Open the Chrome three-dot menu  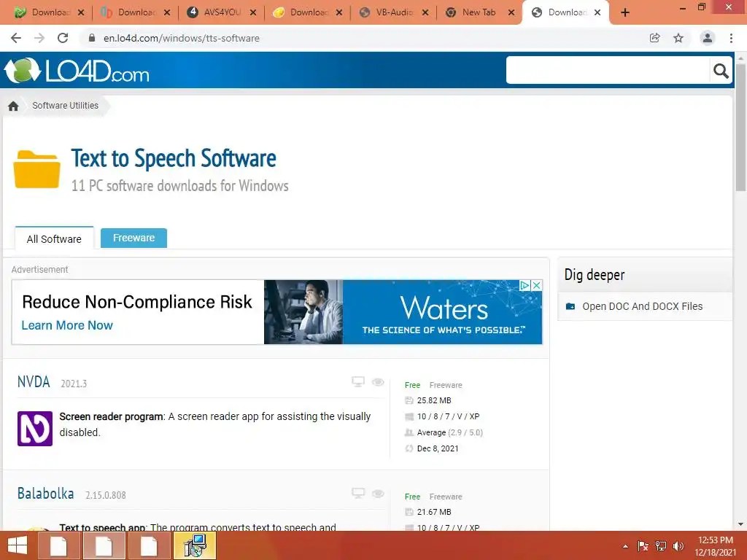[x=731, y=38]
